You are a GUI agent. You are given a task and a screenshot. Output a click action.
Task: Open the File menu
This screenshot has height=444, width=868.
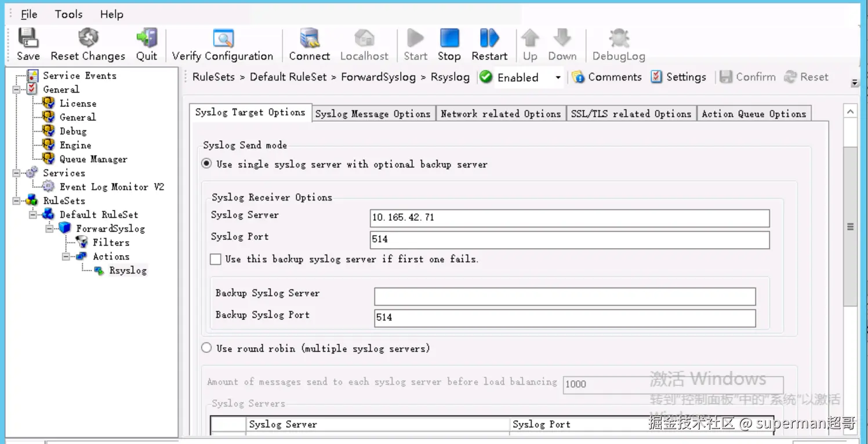[29, 14]
